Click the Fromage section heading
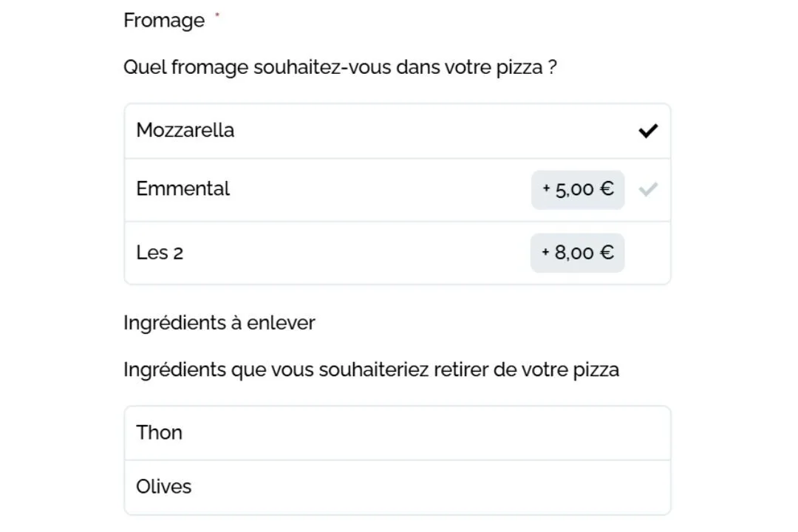Screen dimensions: 798x532 pos(164,21)
